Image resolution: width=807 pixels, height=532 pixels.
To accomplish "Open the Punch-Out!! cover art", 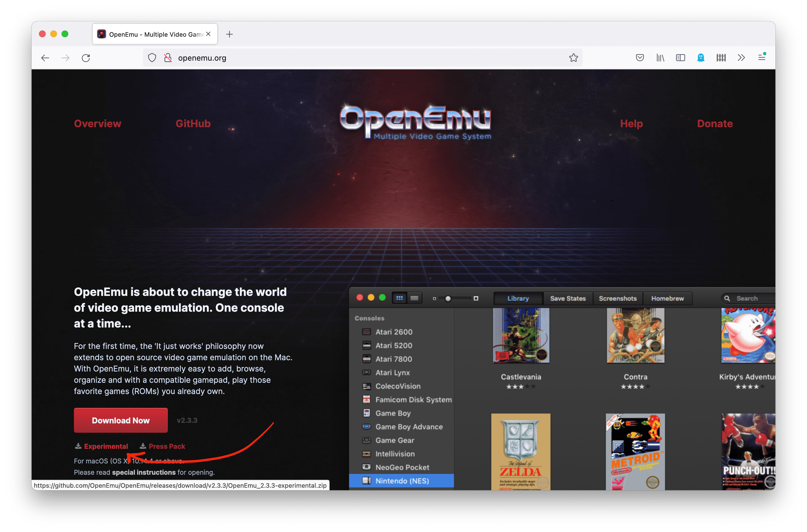I will (748, 451).
